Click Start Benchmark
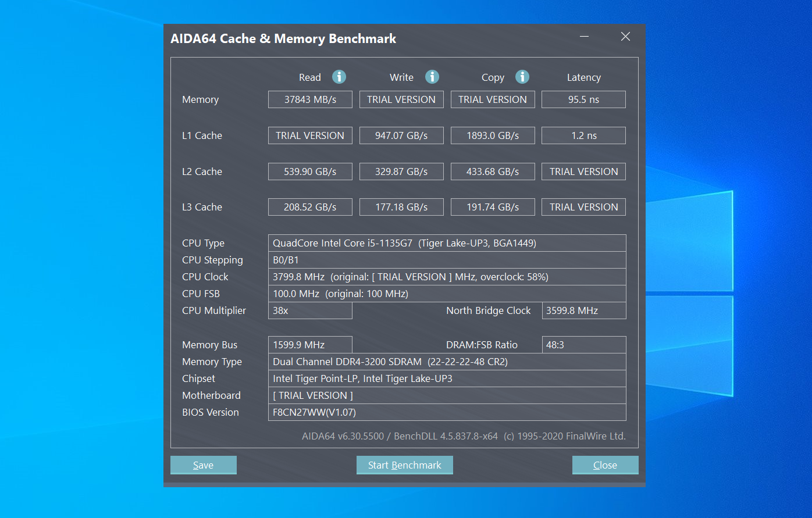 (x=405, y=465)
